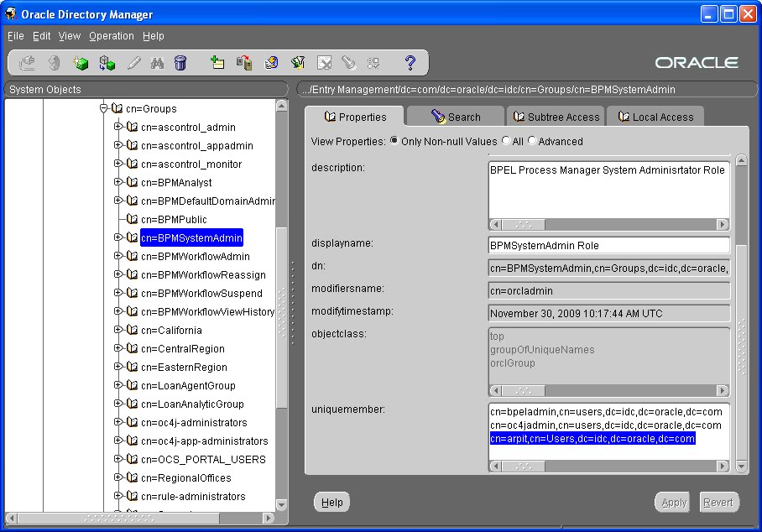
Task: Expand the cn=ascontrol_admin node
Action: pos(118,127)
